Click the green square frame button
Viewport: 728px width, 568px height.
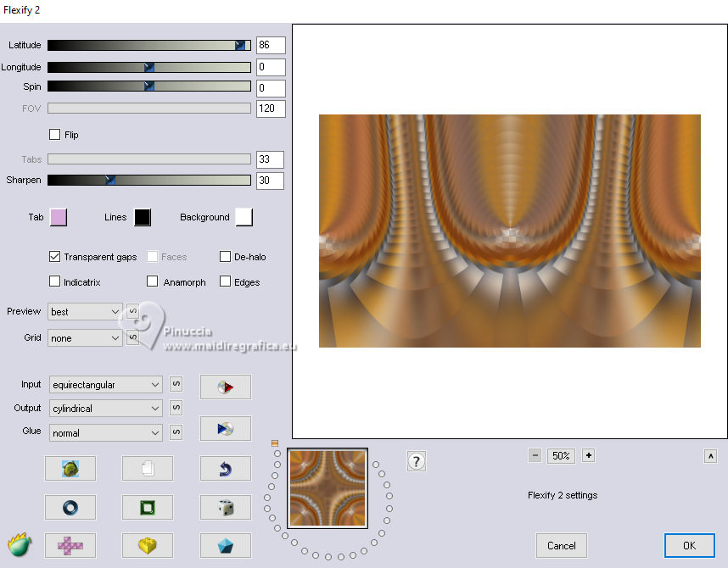pyautogui.click(x=147, y=507)
